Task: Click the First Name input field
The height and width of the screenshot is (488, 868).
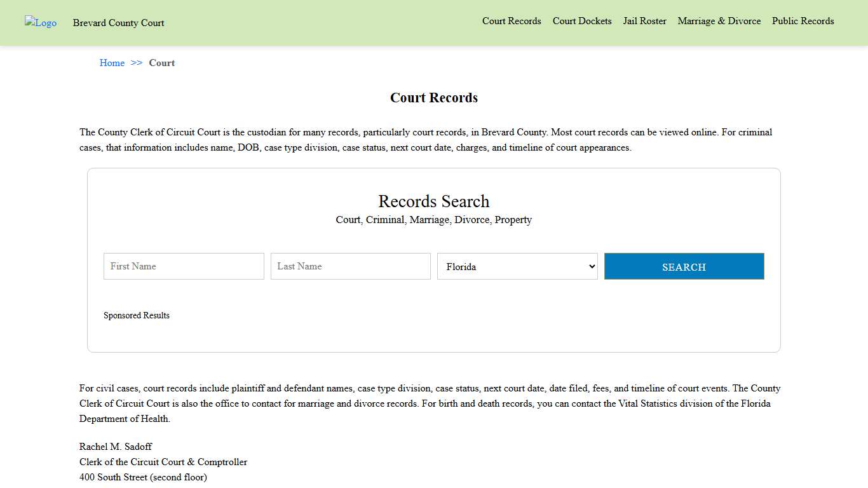Action: point(183,266)
